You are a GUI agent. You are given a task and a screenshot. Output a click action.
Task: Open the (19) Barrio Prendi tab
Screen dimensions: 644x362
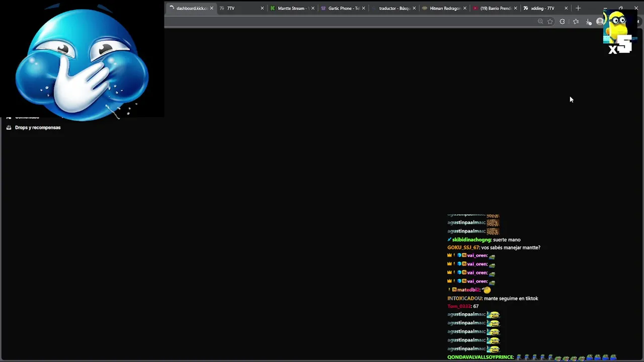pyautogui.click(x=495, y=8)
